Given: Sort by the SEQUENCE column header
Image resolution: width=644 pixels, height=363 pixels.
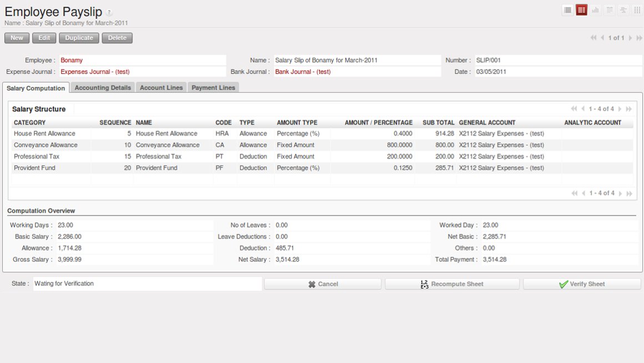Looking at the screenshot, I should [x=115, y=122].
